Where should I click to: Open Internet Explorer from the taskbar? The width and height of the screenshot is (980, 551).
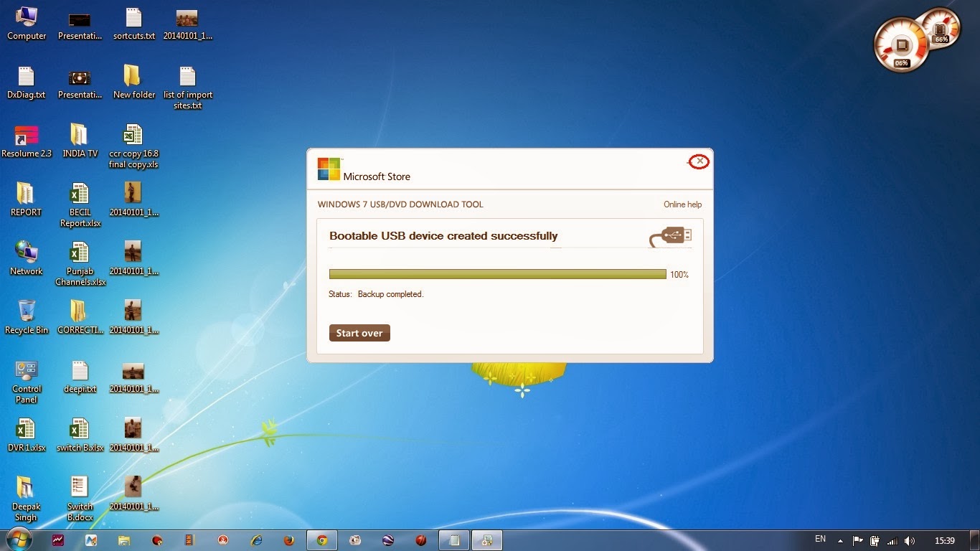point(255,540)
